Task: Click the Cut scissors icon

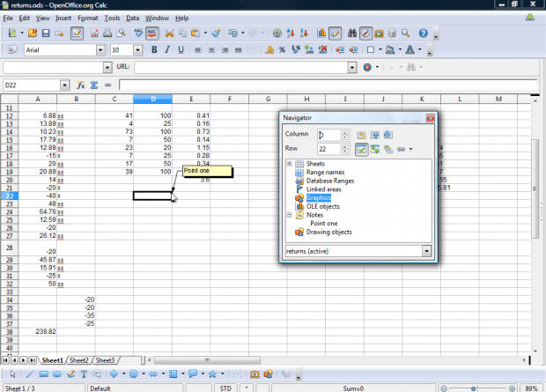Action: [x=169, y=33]
